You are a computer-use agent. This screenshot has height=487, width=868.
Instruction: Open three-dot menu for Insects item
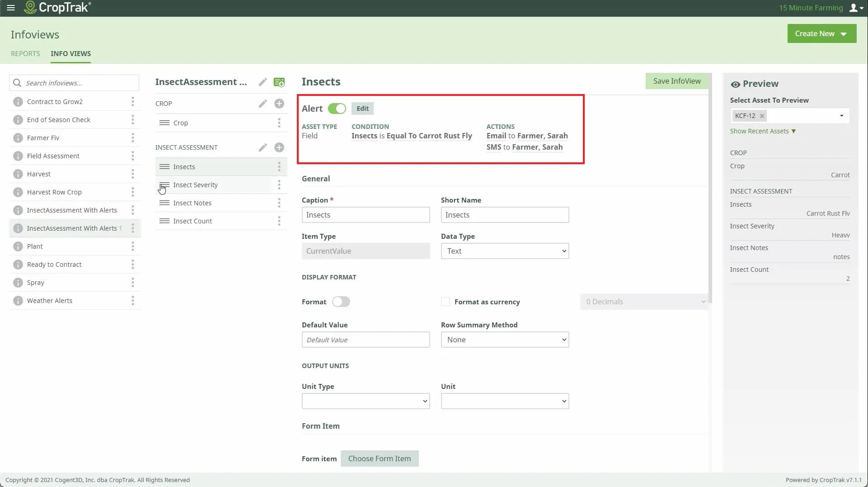tap(279, 167)
